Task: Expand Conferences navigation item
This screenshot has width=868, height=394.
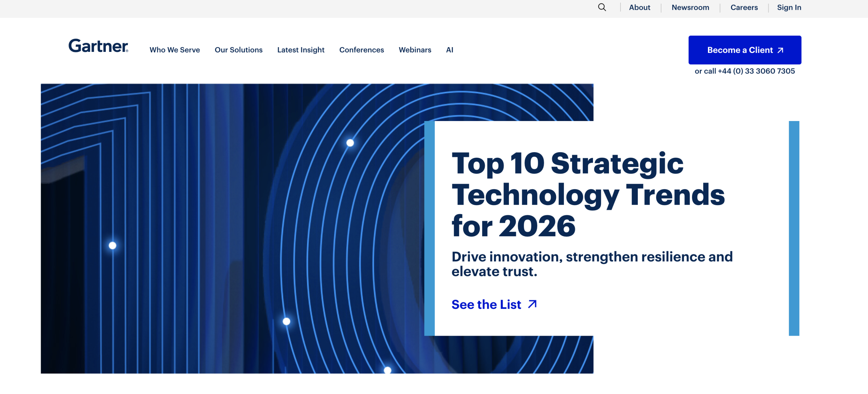Action: (x=361, y=50)
